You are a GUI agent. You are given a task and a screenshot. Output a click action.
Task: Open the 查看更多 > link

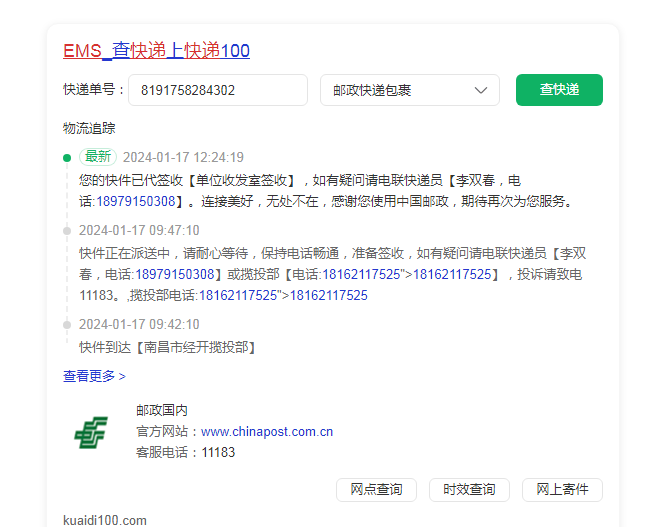point(94,376)
